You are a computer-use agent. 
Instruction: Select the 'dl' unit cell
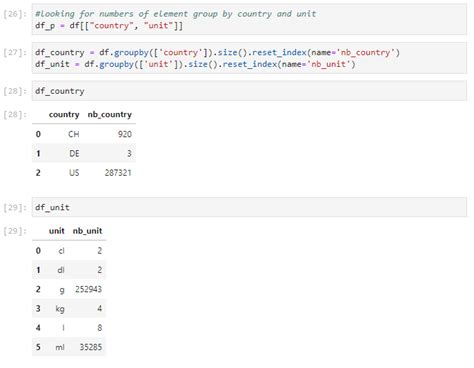tap(61, 270)
